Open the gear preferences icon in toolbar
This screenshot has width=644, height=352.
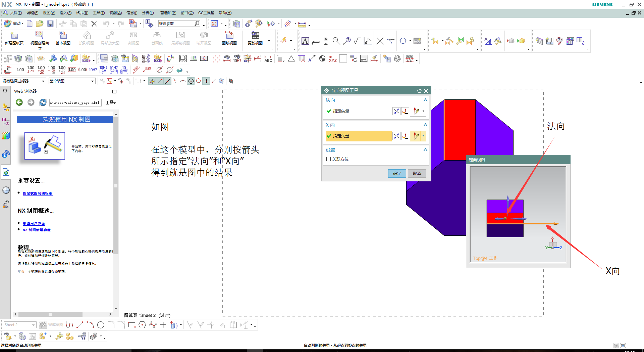coord(397,59)
